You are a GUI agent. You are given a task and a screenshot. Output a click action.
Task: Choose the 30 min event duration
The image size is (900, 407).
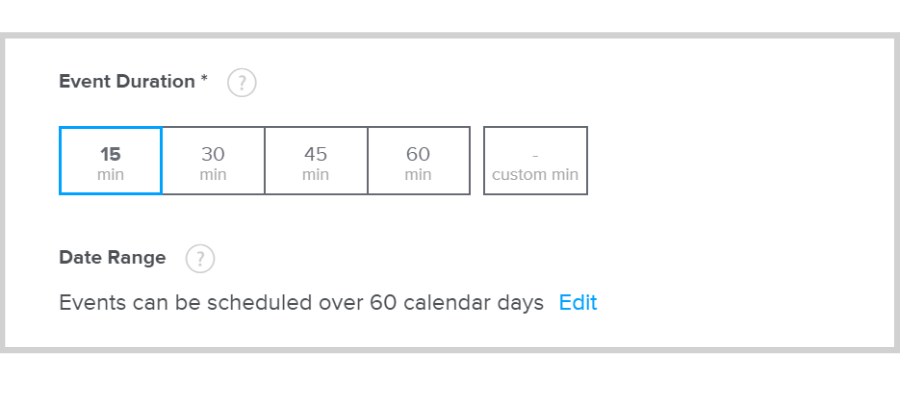pyautogui.click(x=213, y=161)
